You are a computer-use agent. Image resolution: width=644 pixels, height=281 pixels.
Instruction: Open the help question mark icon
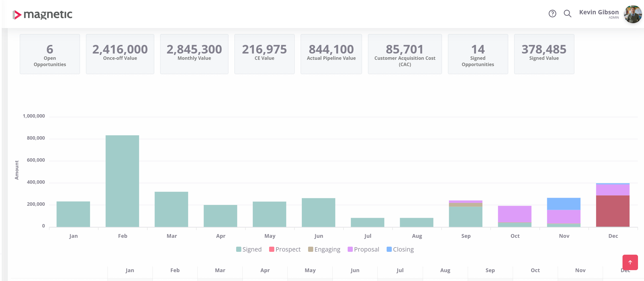(x=552, y=14)
